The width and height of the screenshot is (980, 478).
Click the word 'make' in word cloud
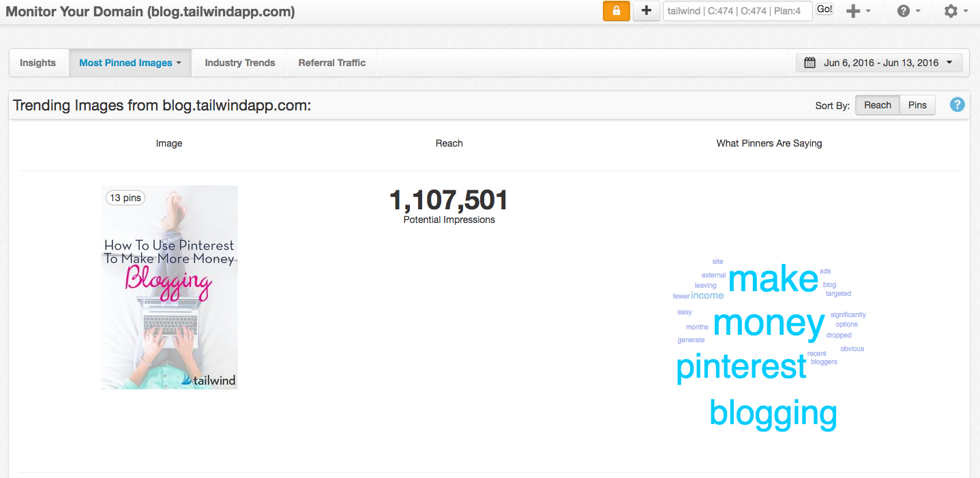[773, 279]
